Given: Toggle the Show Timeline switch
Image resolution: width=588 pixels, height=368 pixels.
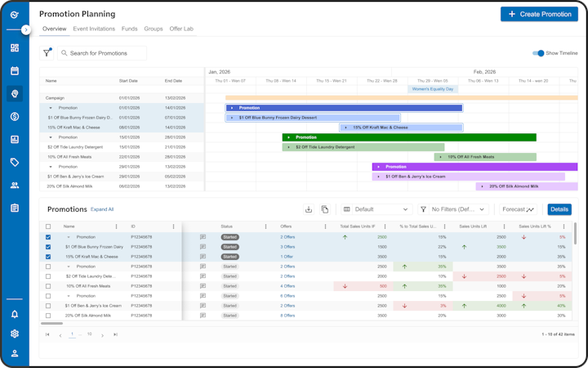Looking at the screenshot, I should pos(538,53).
